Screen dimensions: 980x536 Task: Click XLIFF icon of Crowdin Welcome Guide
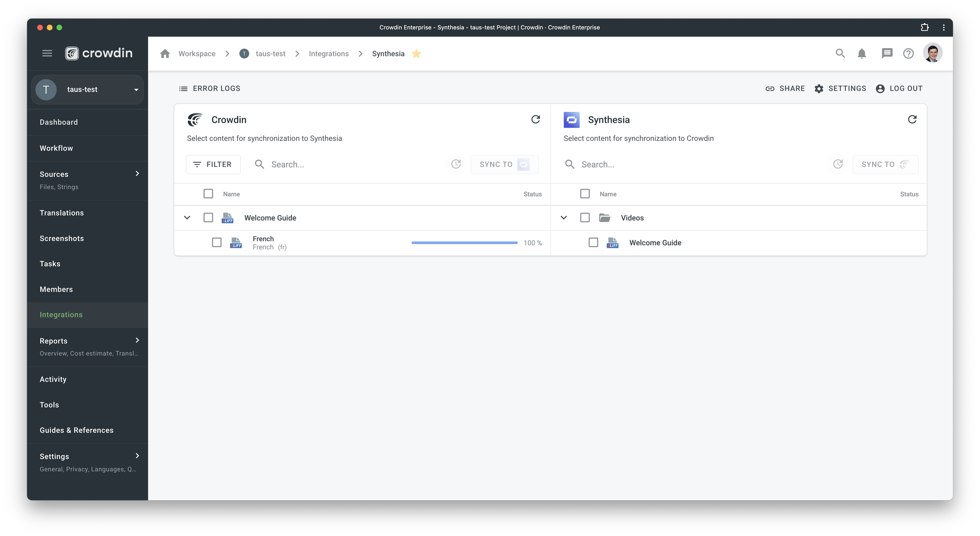pos(227,218)
